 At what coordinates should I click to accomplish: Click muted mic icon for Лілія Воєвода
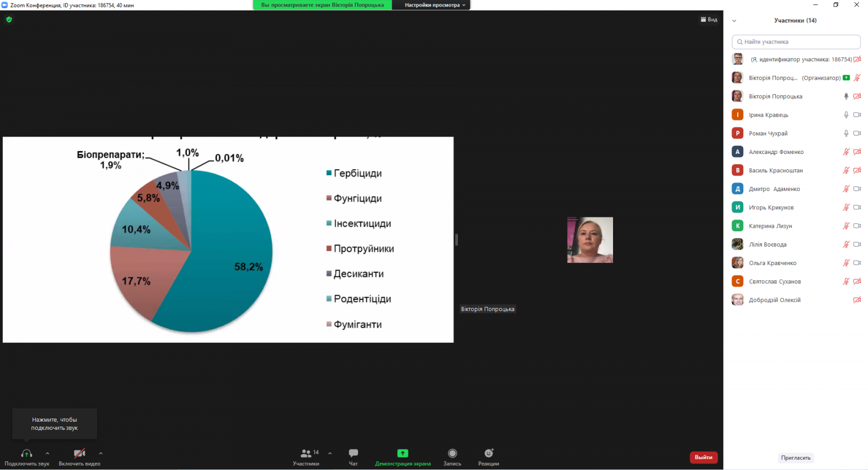click(846, 244)
